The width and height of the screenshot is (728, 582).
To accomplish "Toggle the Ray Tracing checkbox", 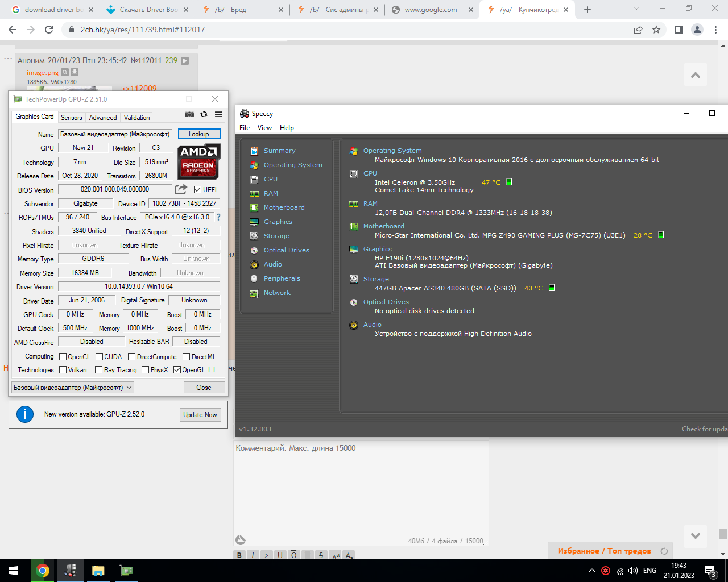I will click(100, 370).
